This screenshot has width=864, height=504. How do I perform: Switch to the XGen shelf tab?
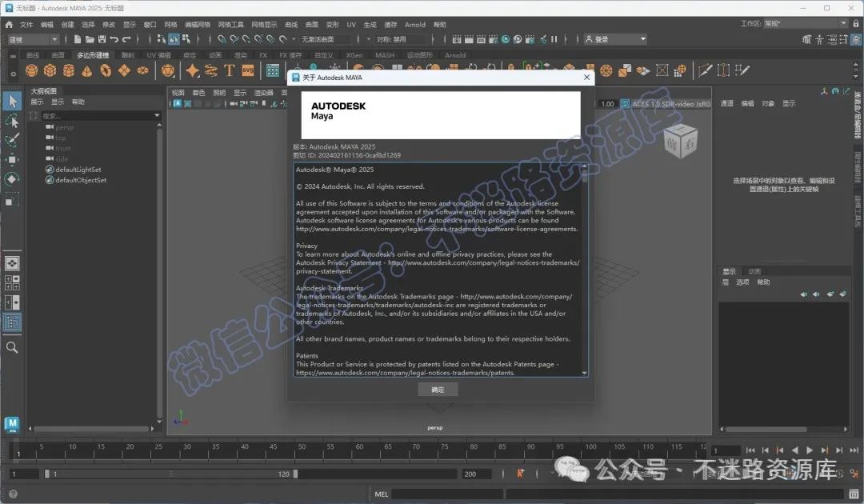[354, 55]
